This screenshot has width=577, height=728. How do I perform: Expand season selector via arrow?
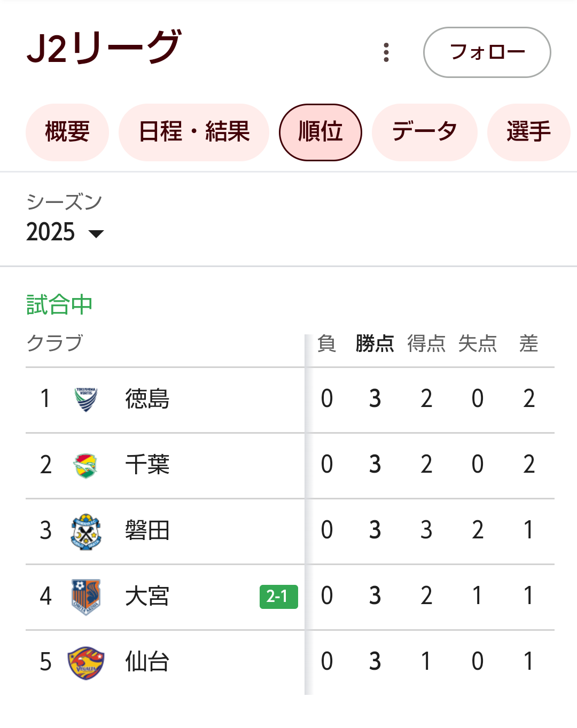[96, 233]
